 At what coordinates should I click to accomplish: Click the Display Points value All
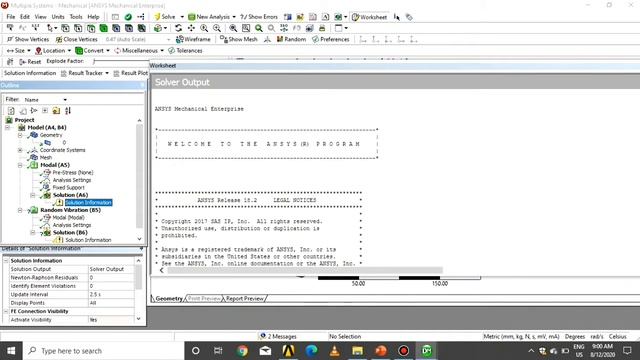click(111, 303)
